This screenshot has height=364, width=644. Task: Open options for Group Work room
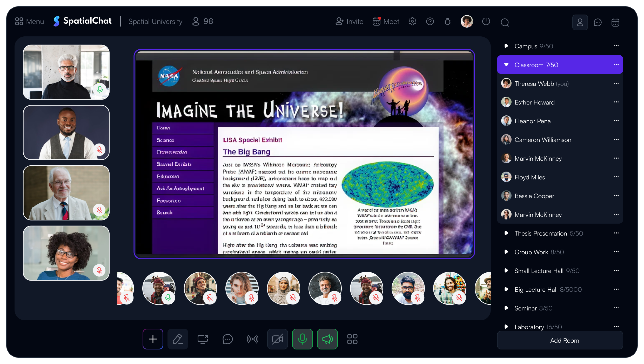coord(616,252)
